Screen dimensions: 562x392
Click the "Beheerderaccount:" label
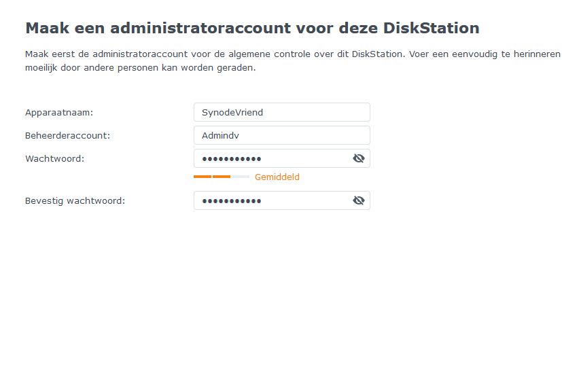click(x=67, y=135)
